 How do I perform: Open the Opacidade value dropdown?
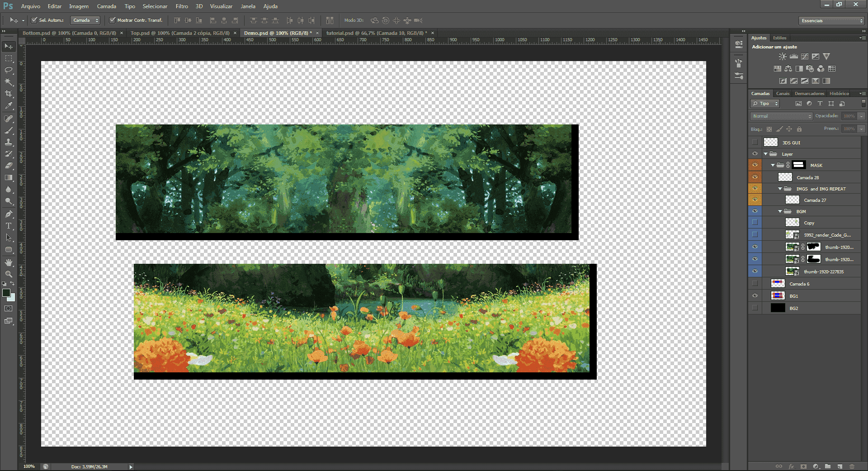coord(862,116)
